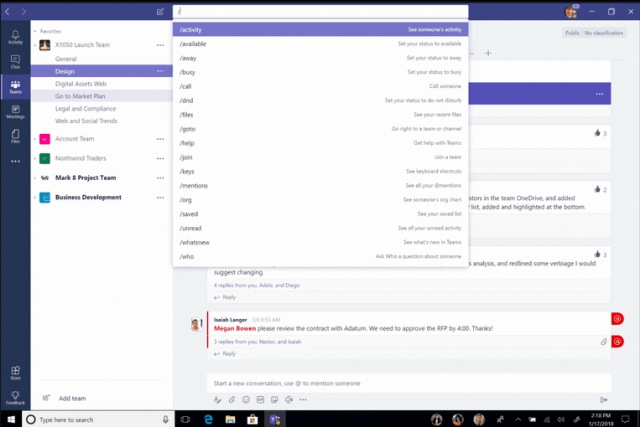Go back with the left arrow

(x=7, y=11)
